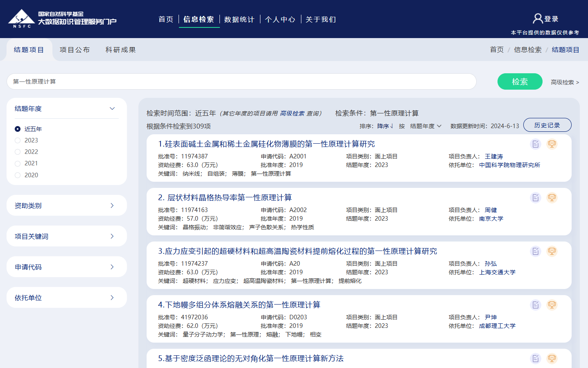Screen dimensions: 588x368
Task: Click keyword 超硬材料 in result 3
Action: click(x=194, y=281)
